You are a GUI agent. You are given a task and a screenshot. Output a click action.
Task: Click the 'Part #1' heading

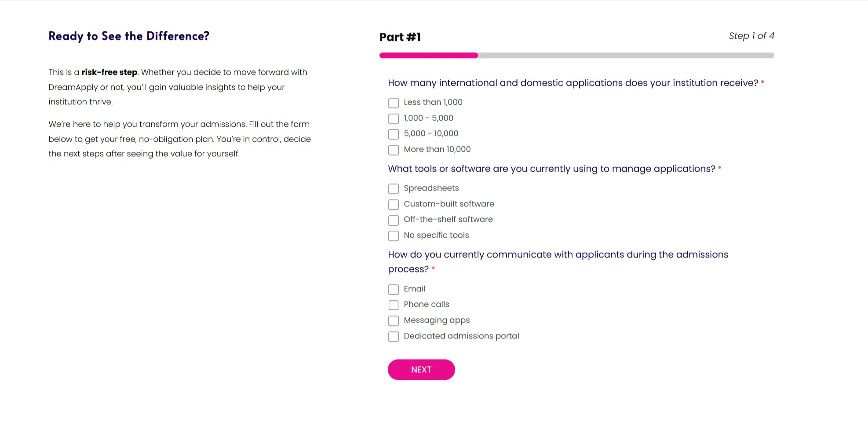coord(400,37)
